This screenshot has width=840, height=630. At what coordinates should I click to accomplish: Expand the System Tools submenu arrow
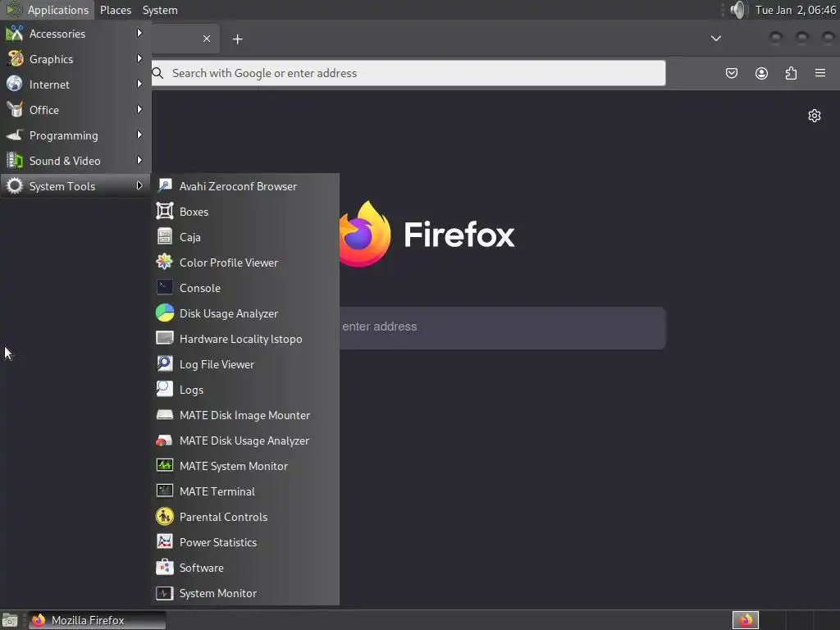[139, 186]
